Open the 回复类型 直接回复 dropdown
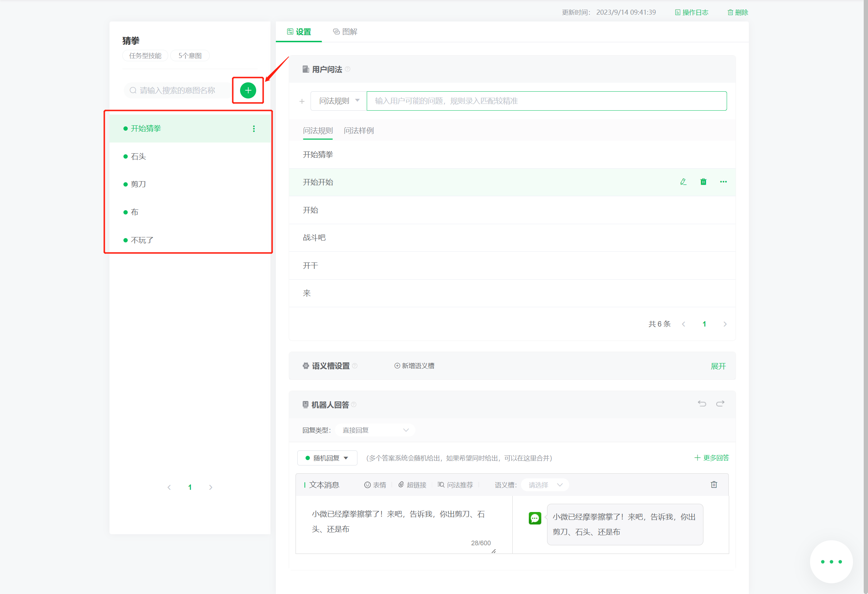This screenshot has height=594, width=868. coord(375,430)
